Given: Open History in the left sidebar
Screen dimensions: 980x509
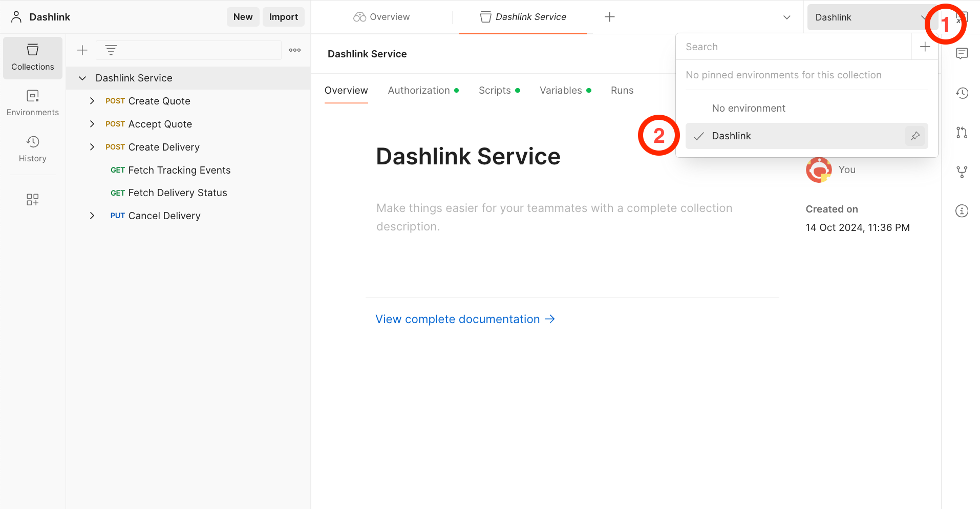Looking at the screenshot, I should tap(32, 149).
